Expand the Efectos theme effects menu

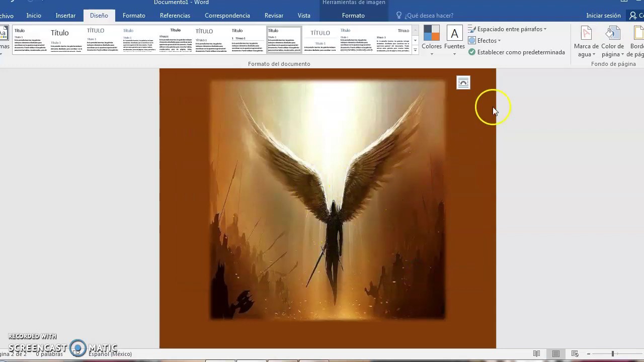click(x=484, y=41)
